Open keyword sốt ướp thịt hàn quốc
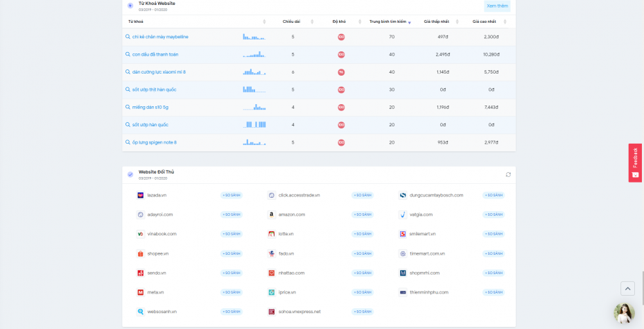Viewport: 644px width, 329px height. coord(154,90)
